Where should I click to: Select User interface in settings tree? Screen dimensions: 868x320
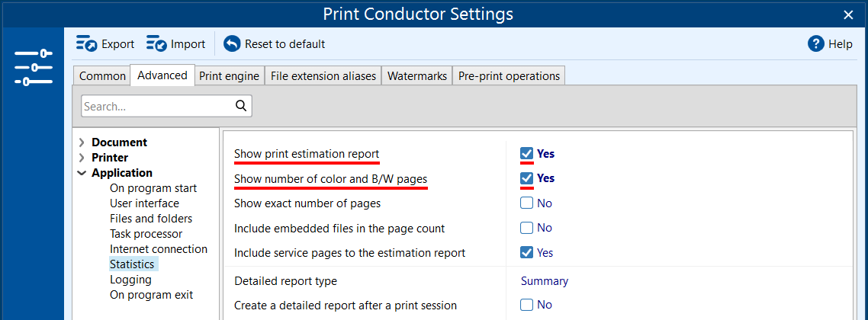tap(144, 203)
